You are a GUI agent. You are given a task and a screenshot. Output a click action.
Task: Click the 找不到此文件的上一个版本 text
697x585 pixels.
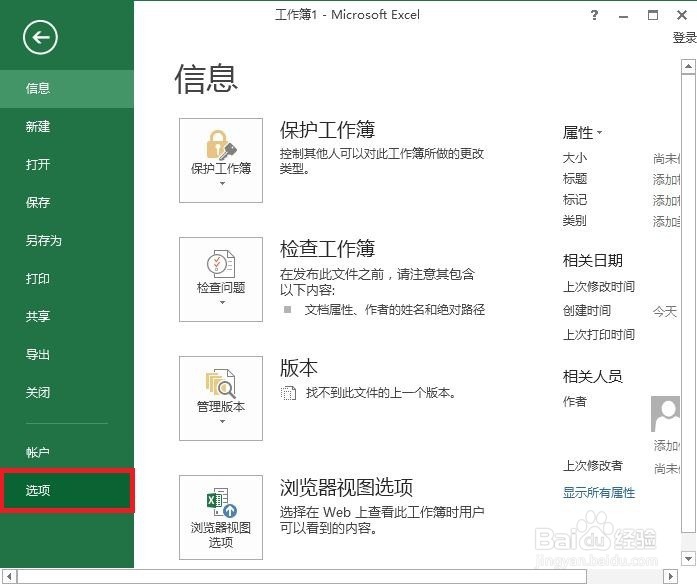tap(381, 393)
